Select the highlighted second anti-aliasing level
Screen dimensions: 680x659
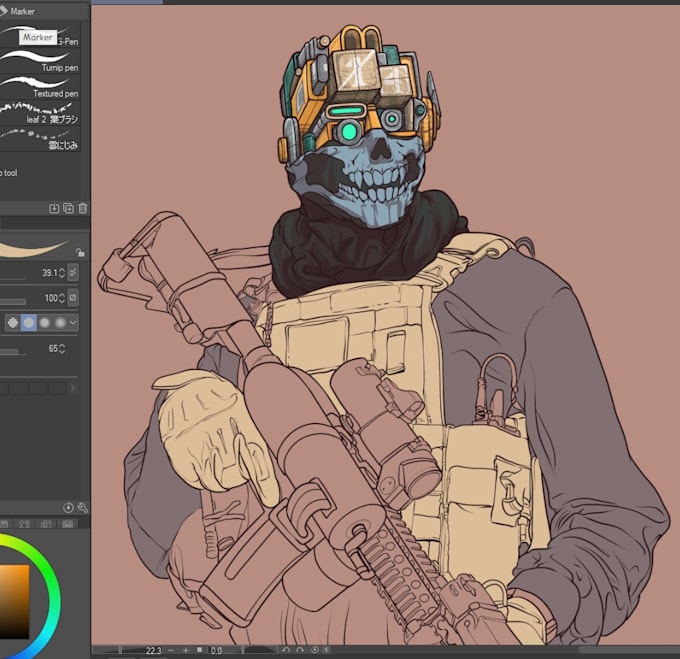28,323
